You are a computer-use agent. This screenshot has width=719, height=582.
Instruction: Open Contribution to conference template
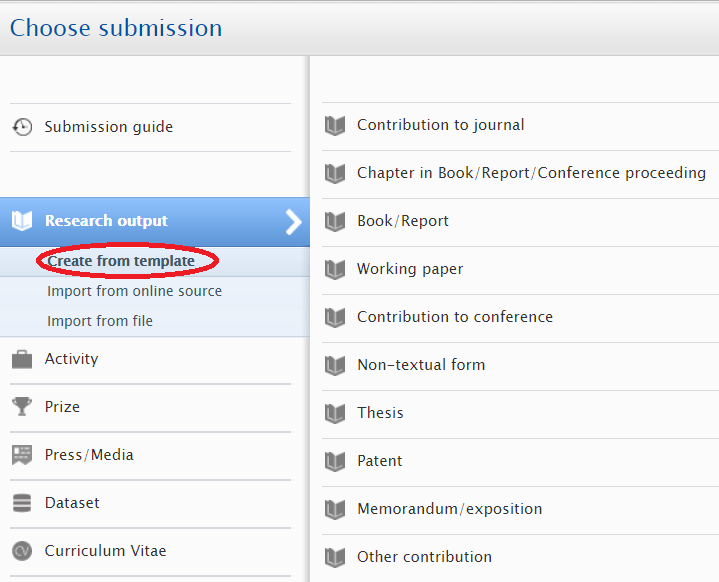(455, 317)
